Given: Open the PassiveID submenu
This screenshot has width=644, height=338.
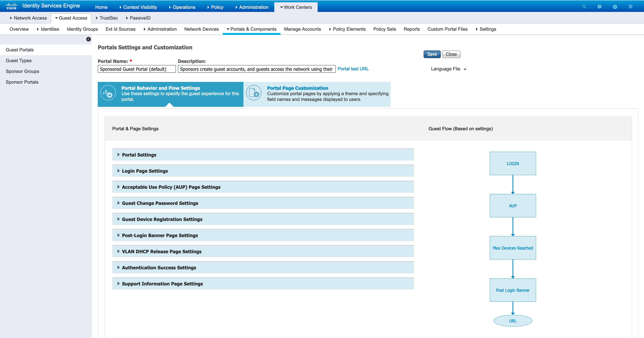Looking at the screenshot, I should pyautogui.click(x=138, y=18).
